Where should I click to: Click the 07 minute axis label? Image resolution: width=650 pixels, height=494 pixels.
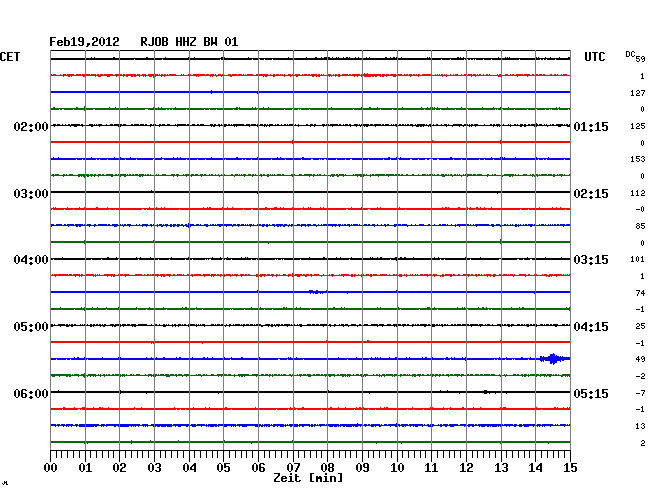pyautogui.click(x=293, y=468)
